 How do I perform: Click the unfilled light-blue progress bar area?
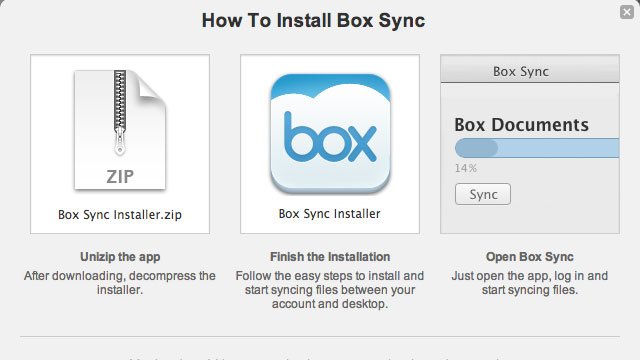559,148
